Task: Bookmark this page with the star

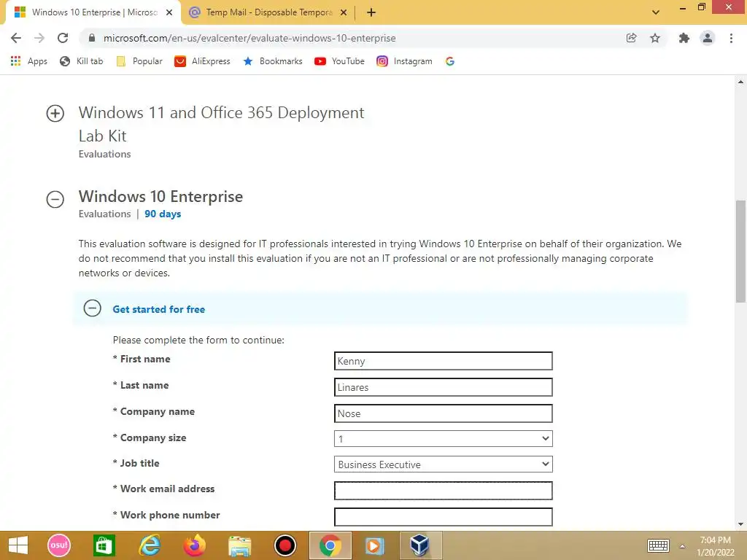Action: pyautogui.click(x=655, y=38)
